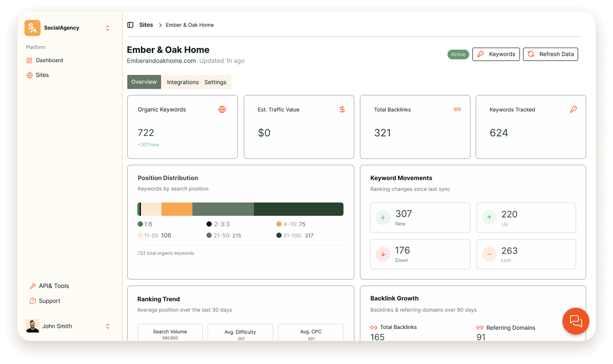Navigate back via the Sites breadcrumb link
Screen dimensions: 613x364
146,25
